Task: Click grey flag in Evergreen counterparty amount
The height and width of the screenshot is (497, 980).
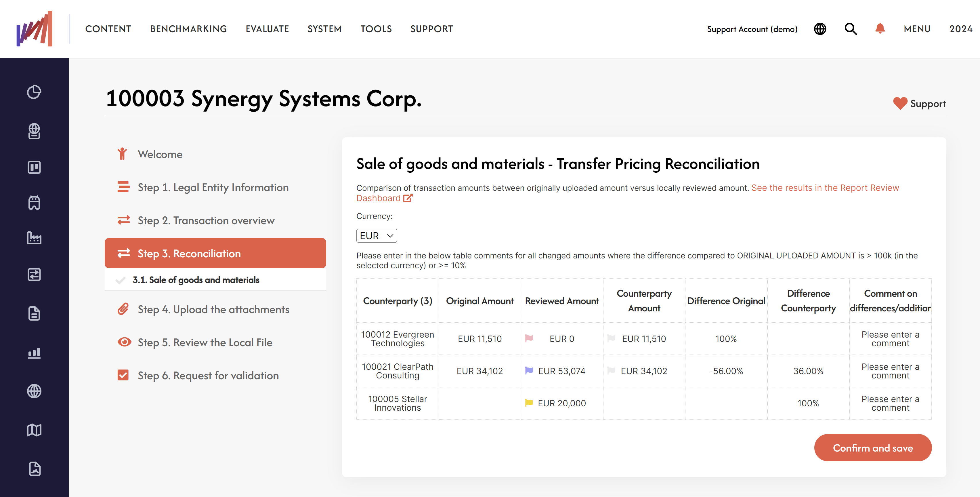Action: (x=611, y=338)
